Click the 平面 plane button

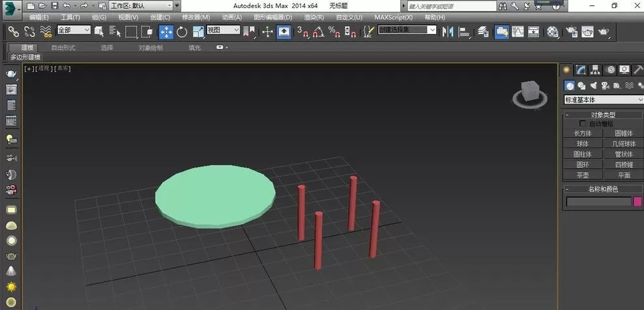point(624,175)
